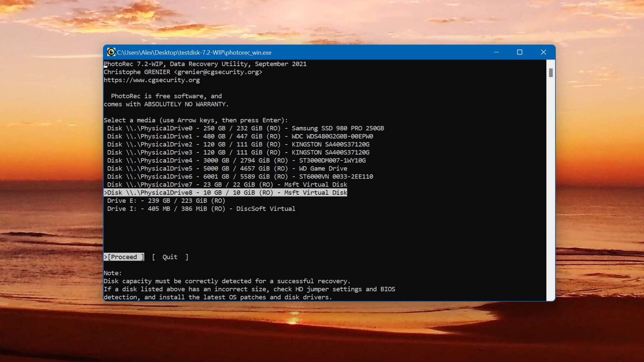
Task: Close the photorec_win.exe window
Action: [x=543, y=52]
